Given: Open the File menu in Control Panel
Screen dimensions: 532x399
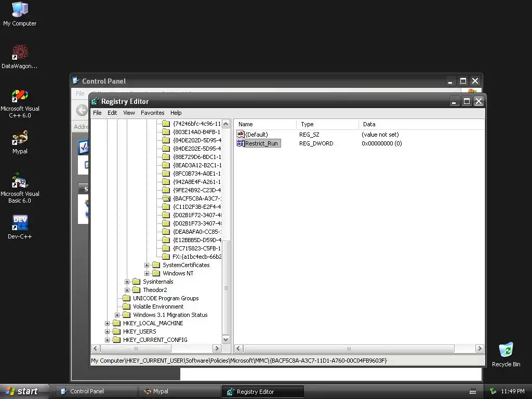Looking at the screenshot, I should click(x=80, y=94).
